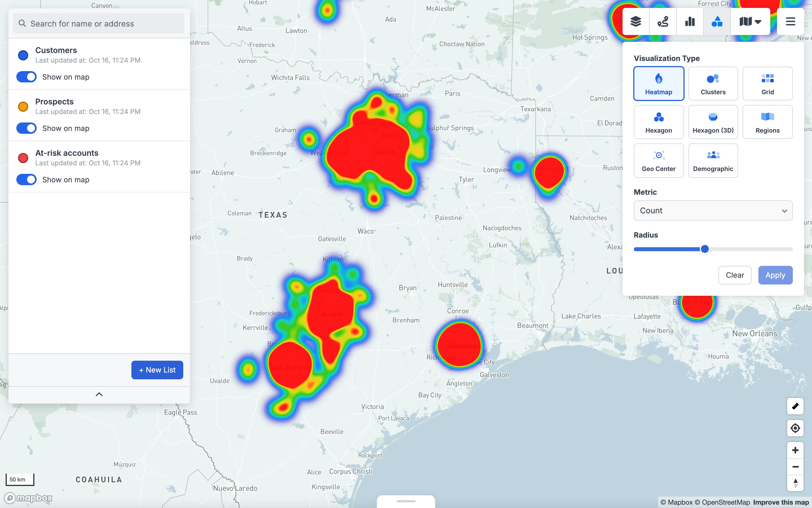Viewport: 812px width, 508px height.
Task: Create a new list with + New List
Action: click(157, 370)
